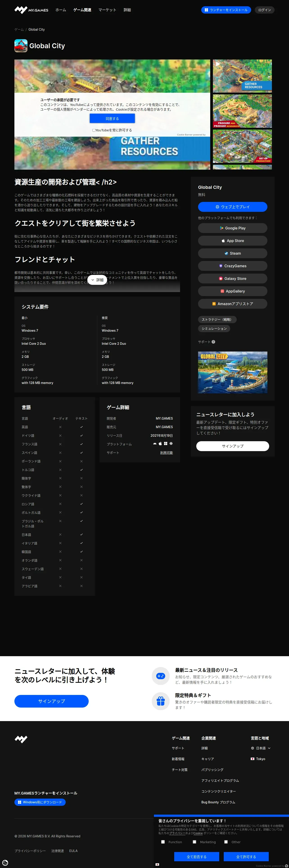Open the AppGallery button
The height and width of the screenshot is (868, 289).
(233, 291)
